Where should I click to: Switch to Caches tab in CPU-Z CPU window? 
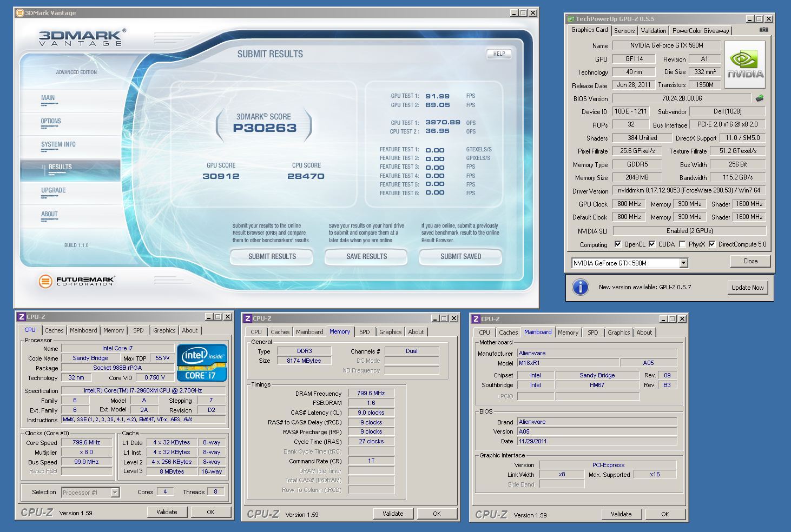coord(54,330)
